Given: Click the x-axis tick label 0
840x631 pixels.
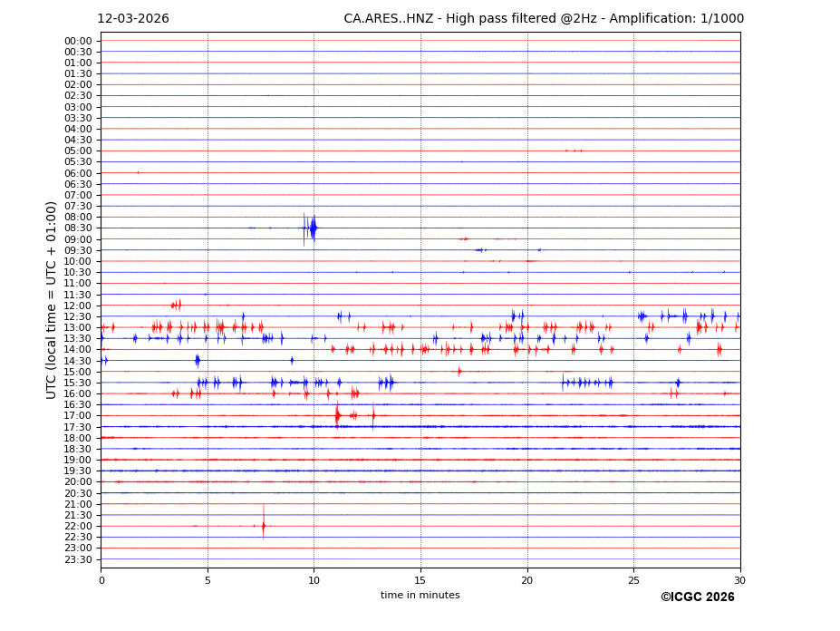Looking at the screenshot, I should click(101, 580).
